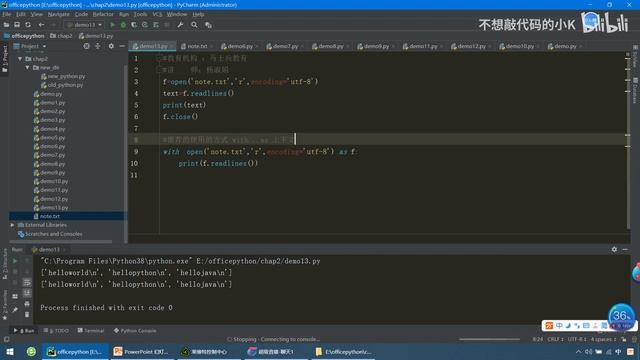Toggle soft-wrap in Run console

pos(27,282)
